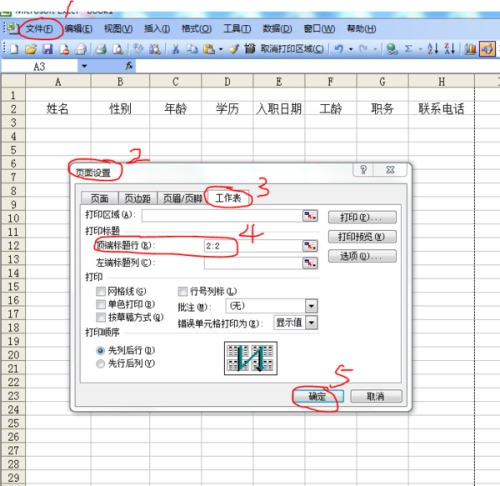The width and height of the screenshot is (500, 486).
Task: Click the Cut scissors toolbar icon
Action: 175,49
